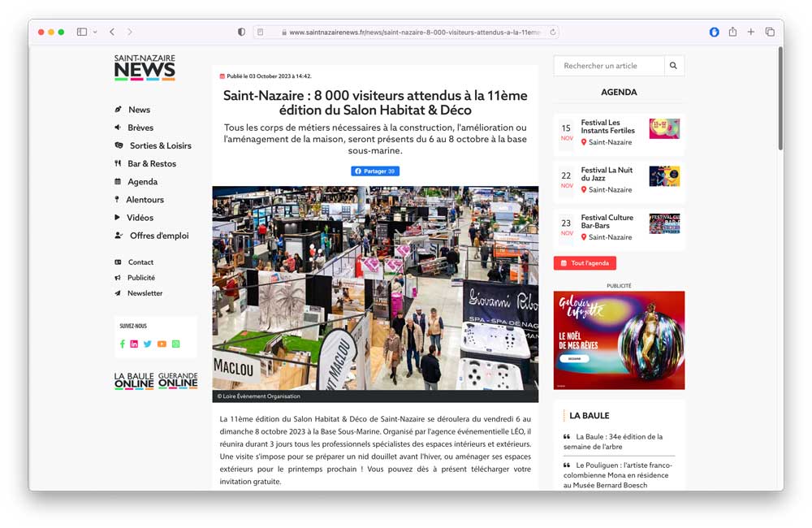Reload the page in address bar

click(553, 32)
